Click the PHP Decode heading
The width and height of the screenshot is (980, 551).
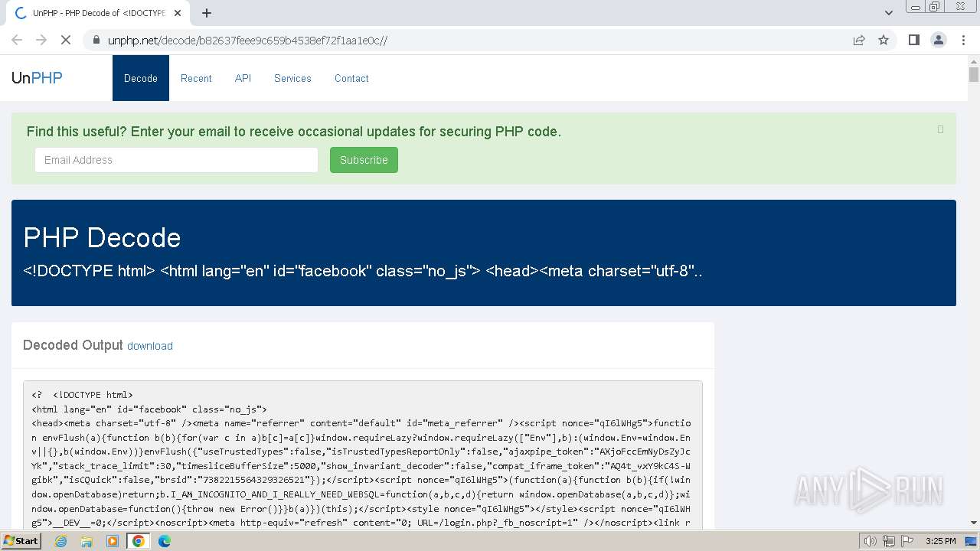point(102,238)
